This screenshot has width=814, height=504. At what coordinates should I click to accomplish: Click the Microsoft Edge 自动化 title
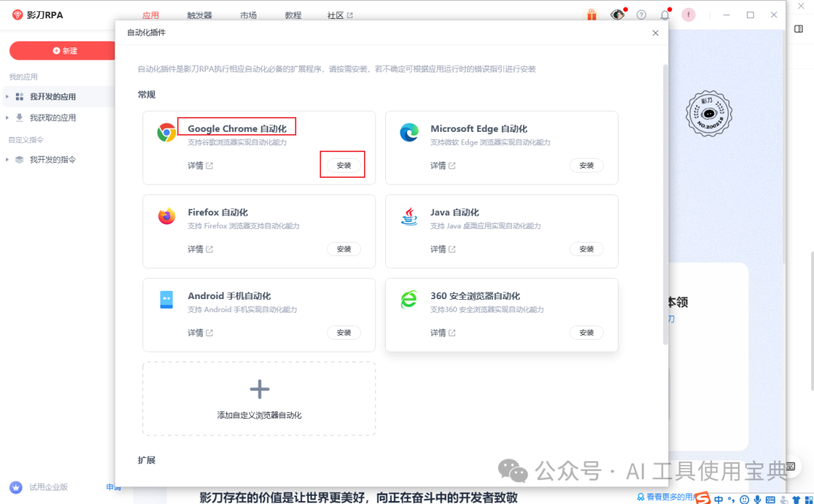pos(479,128)
